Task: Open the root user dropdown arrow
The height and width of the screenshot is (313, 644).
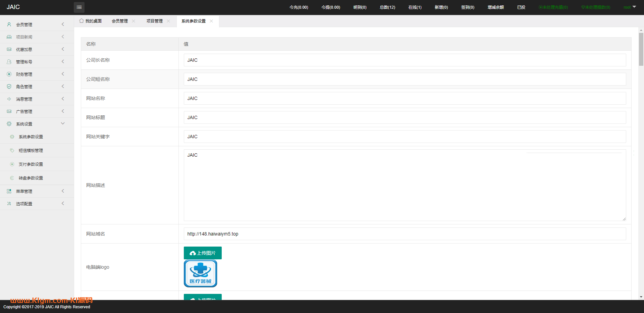Action: (x=634, y=7)
